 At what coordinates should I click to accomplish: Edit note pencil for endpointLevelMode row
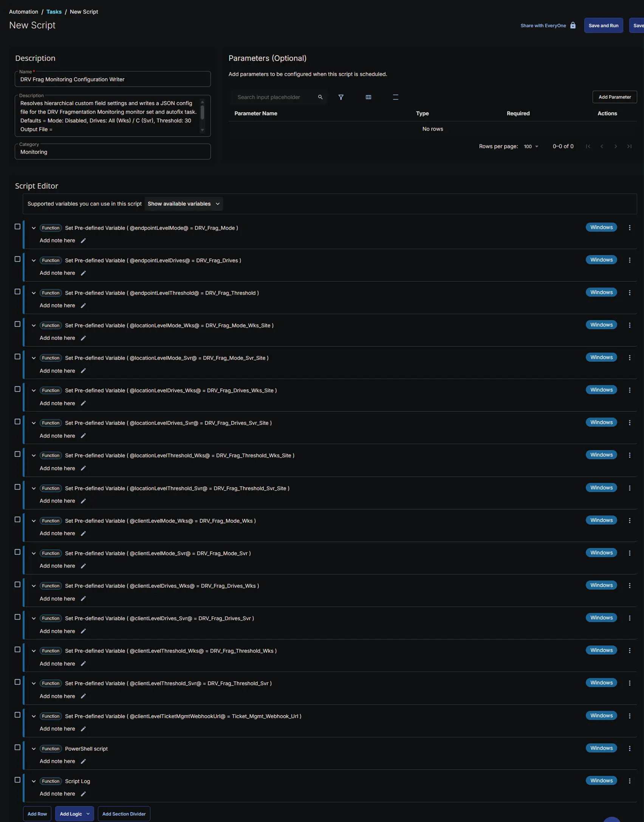point(83,241)
